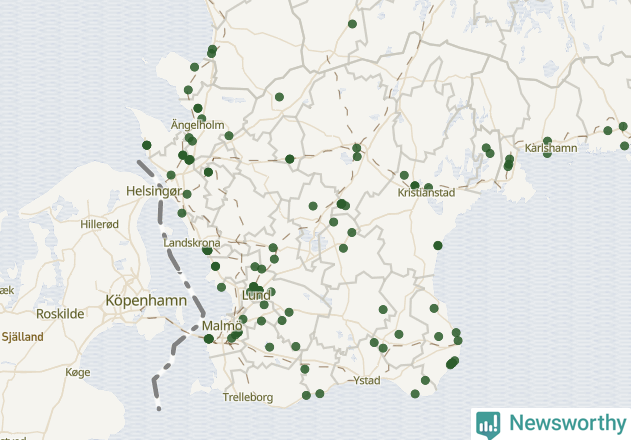The width and height of the screenshot is (631, 440).
Task: Click the Trelleborg town label
Action: (248, 397)
